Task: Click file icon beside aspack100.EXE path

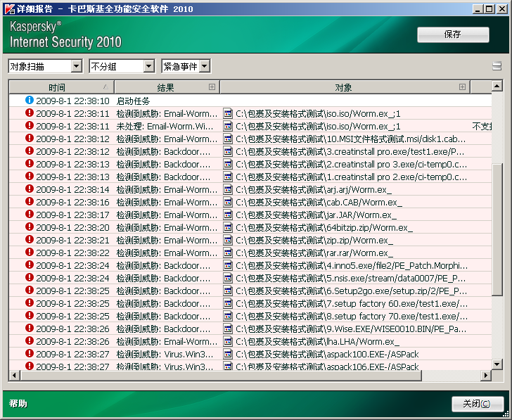Action: pos(228,354)
